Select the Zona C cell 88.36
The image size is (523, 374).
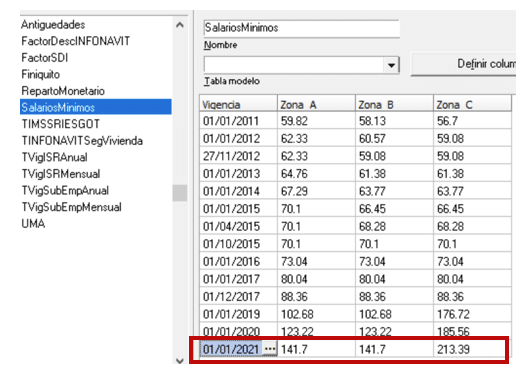(472, 297)
